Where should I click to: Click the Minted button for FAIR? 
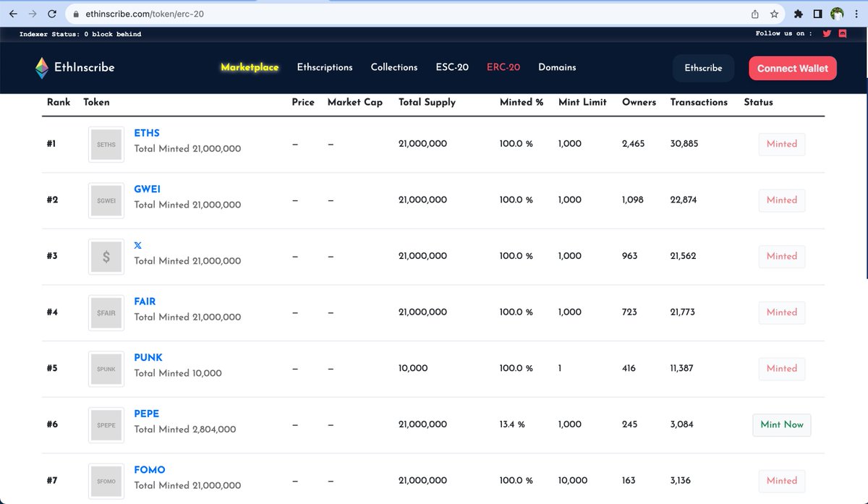click(782, 312)
